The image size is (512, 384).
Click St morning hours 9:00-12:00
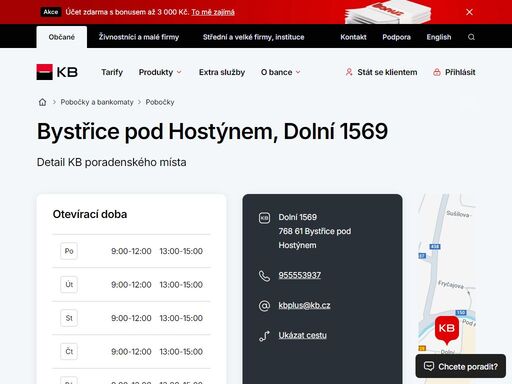(131, 318)
